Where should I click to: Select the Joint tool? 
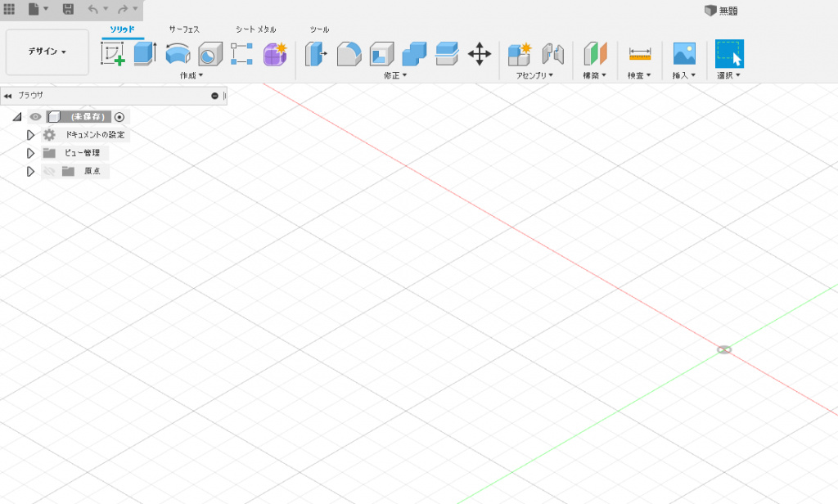click(553, 54)
